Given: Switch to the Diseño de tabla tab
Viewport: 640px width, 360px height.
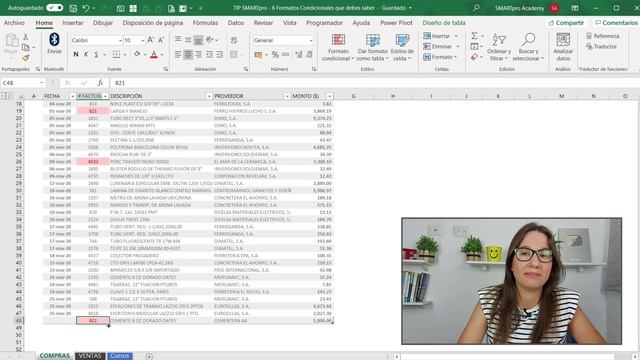Looking at the screenshot, I should pos(444,23).
